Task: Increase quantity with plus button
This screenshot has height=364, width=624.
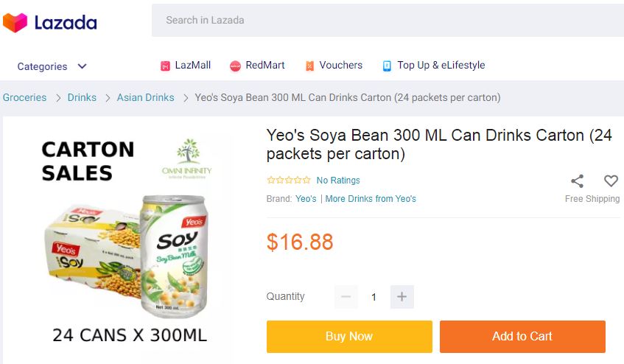Action: tap(402, 297)
